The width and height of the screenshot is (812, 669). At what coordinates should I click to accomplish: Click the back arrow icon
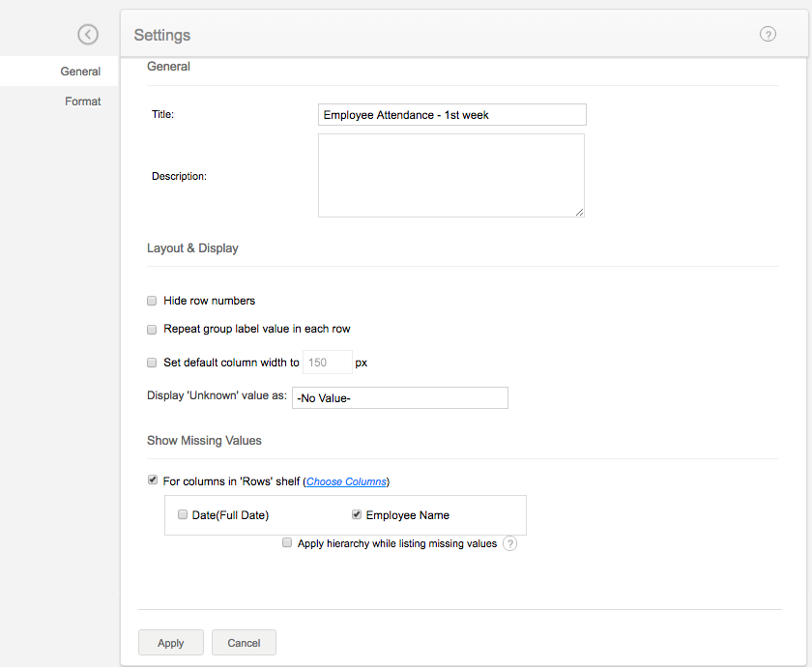point(88,35)
